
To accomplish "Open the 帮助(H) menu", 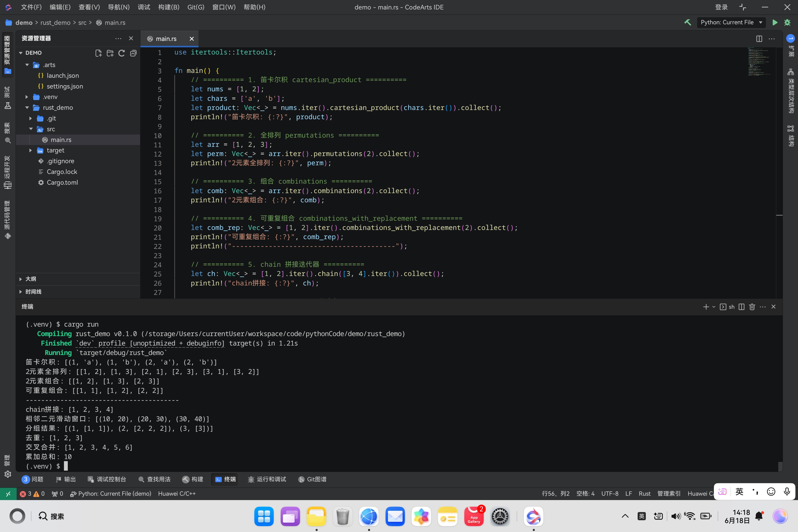I will (x=254, y=7).
